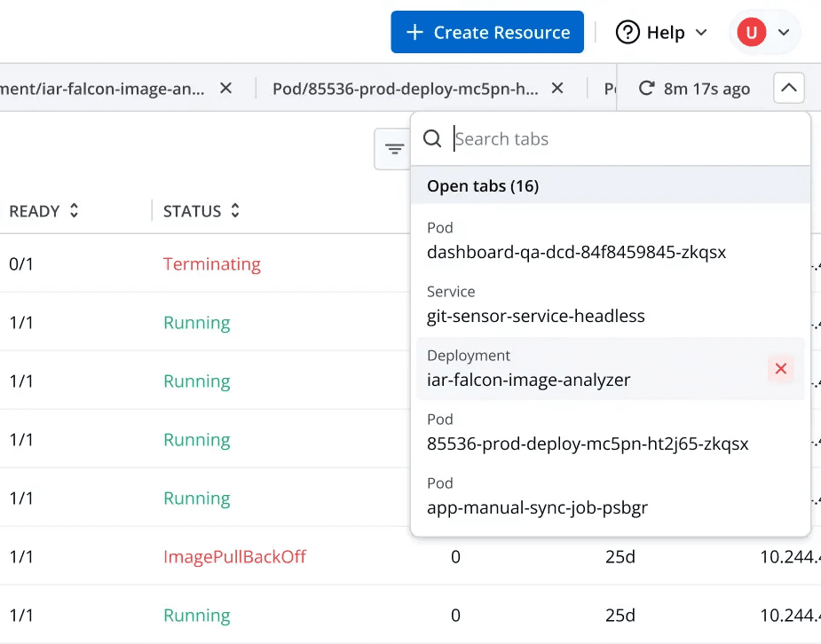Click the 8m 17s ago timestamp

[x=707, y=89]
